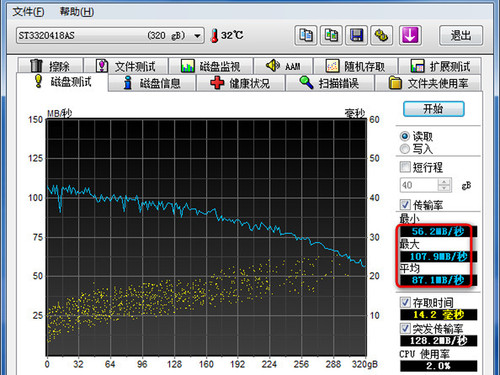500x375 pixels.
Task: Toggle the 突发传输率 checkbox
Action: tap(405, 328)
